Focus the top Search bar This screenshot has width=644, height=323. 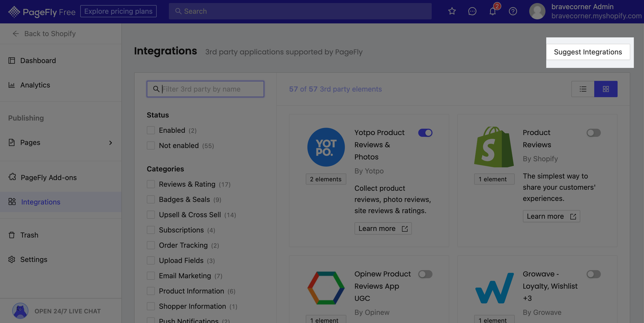300,11
